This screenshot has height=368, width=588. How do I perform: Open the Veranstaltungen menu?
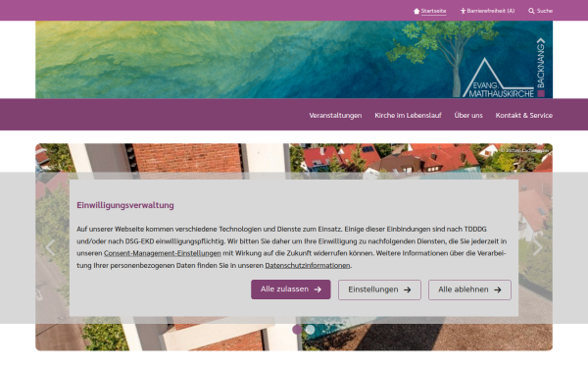click(x=335, y=115)
